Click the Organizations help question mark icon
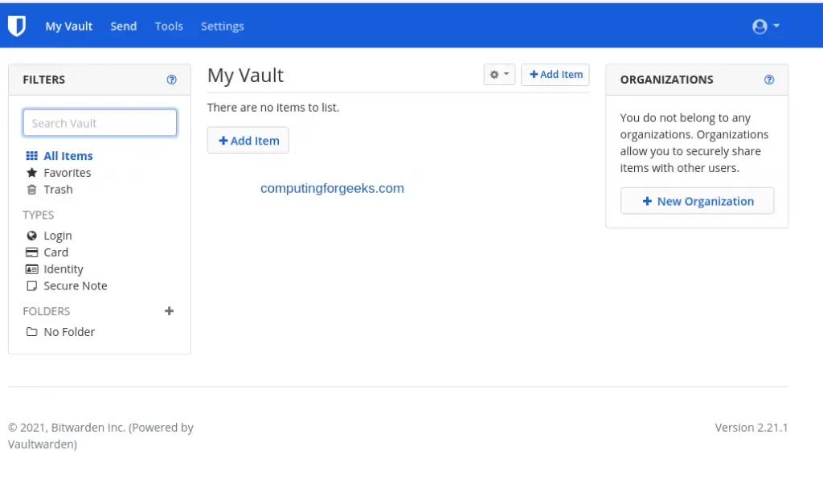Viewport: 823px width, 504px height. pyautogui.click(x=768, y=79)
